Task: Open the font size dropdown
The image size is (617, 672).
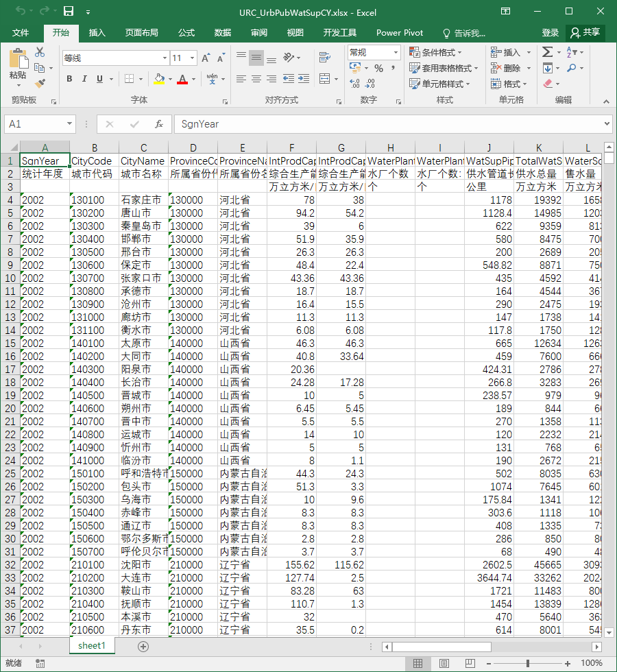Action: (192, 58)
